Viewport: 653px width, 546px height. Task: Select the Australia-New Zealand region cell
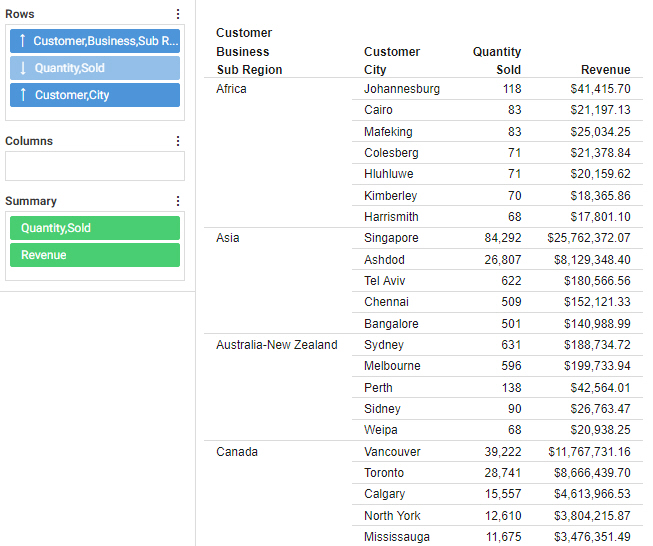276,345
